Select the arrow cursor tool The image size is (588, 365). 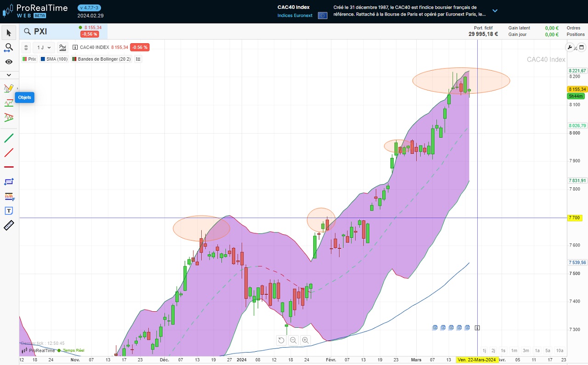[9, 33]
